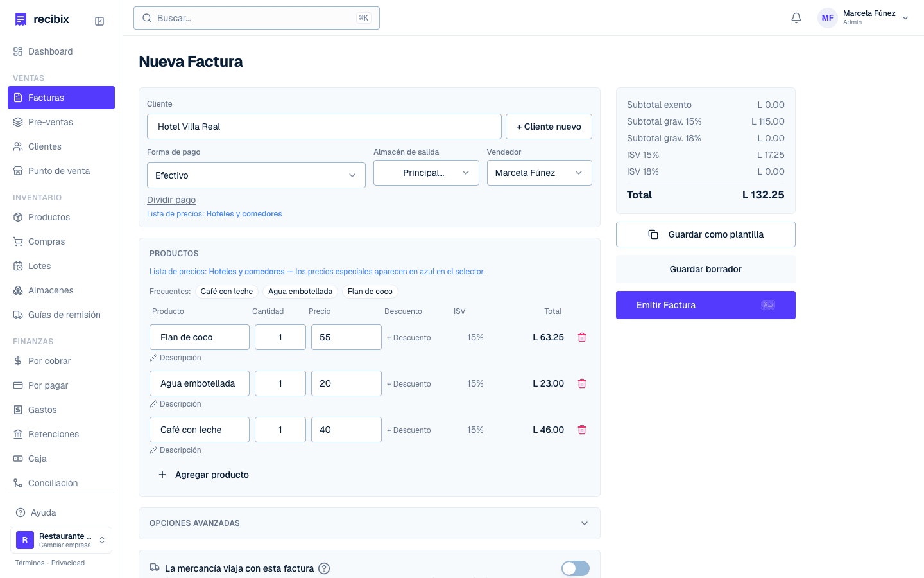This screenshot has height=578, width=924.
Task: Add frequent item Agua embotellada chip
Action: 300,292
